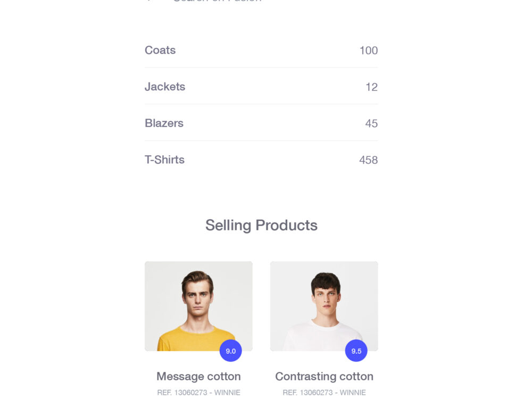Open the Message cotton product photo
The width and height of the screenshot is (532, 399).
pyautogui.click(x=198, y=306)
